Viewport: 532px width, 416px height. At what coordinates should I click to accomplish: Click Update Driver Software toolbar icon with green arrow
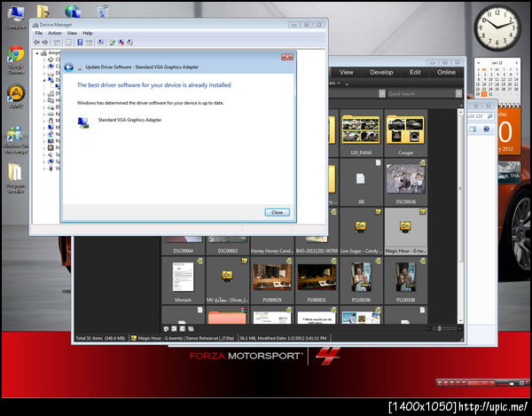pyautogui.click(x=113, y=43)
